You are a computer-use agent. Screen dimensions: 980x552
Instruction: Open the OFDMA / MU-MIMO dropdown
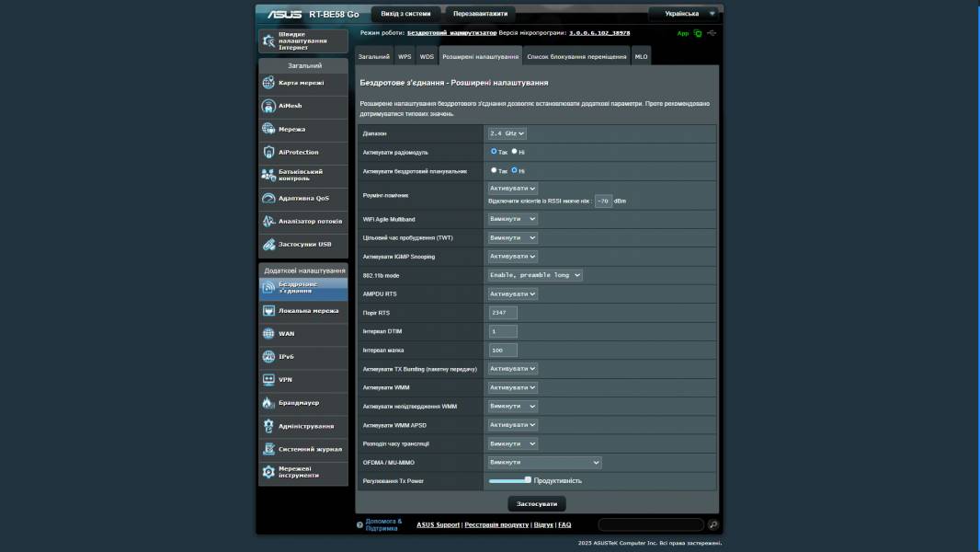[x=544, y=462]
